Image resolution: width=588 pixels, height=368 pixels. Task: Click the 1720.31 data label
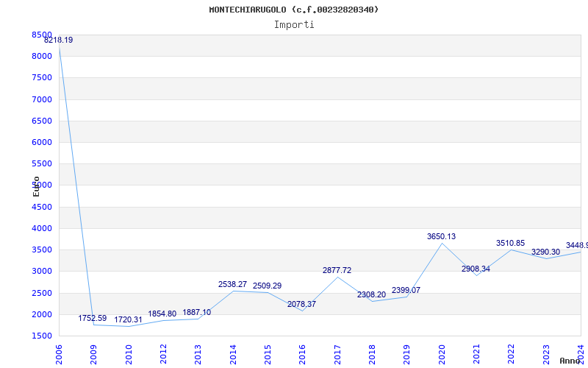(x=128, y=320)
